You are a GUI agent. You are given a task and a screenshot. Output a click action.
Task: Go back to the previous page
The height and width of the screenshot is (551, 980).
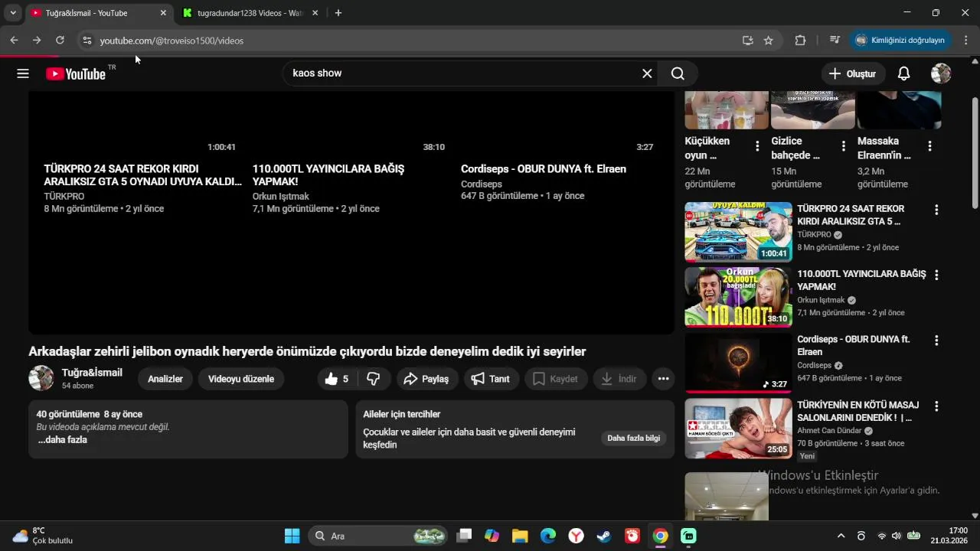point(14,41)
